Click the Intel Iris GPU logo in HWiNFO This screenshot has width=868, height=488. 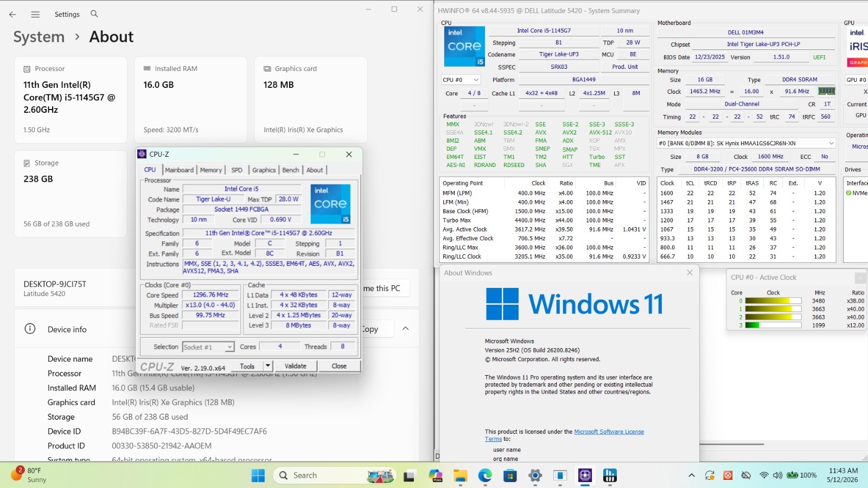tap(857, 47)
